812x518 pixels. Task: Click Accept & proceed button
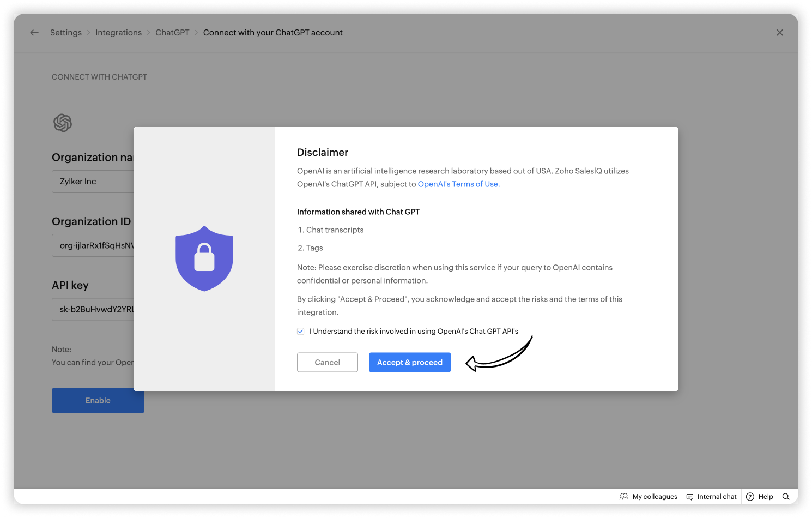coord(410,363)
